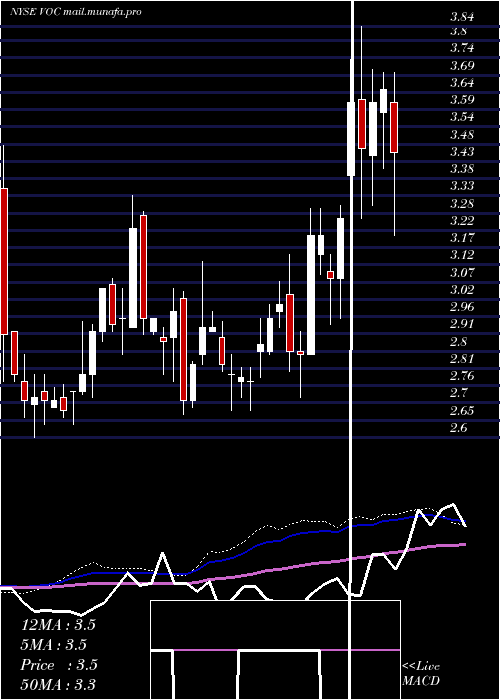Select the 2.96 price axis label
Screen dimensions: 500x700
point(462,307)
